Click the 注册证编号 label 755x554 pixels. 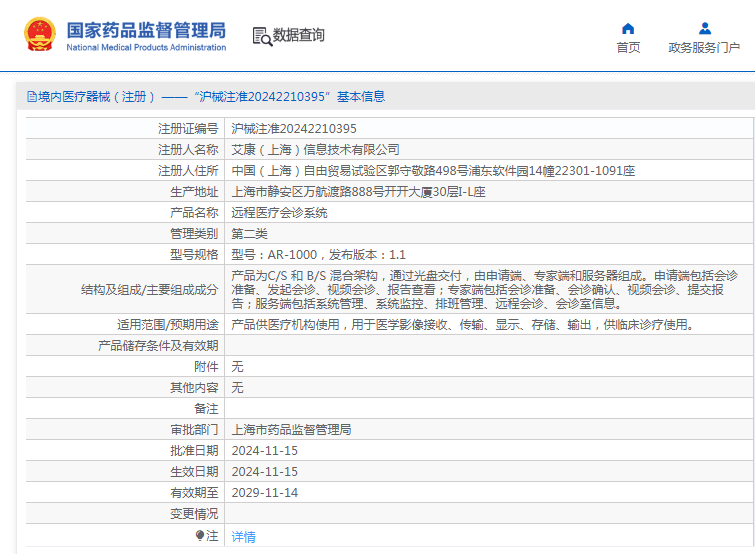tap(188, 129)
